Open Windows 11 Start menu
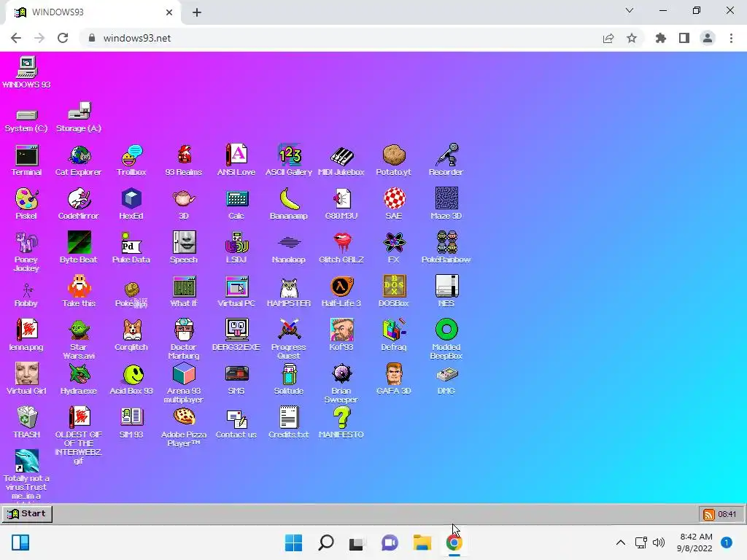Image resolution: width=747 pixels, height=560 pixels. pyautogui.click(x=293, y=542)
